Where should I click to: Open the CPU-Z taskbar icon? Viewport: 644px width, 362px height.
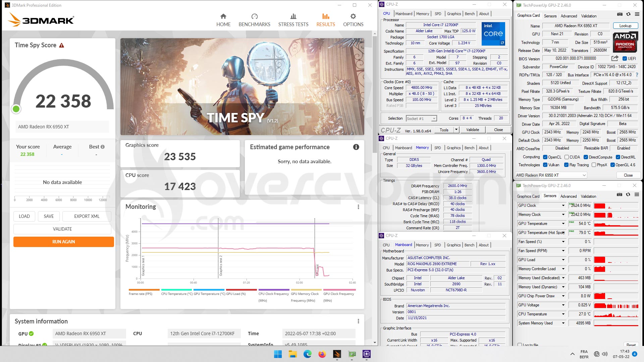pyautogui.click(x=366, y=354)
